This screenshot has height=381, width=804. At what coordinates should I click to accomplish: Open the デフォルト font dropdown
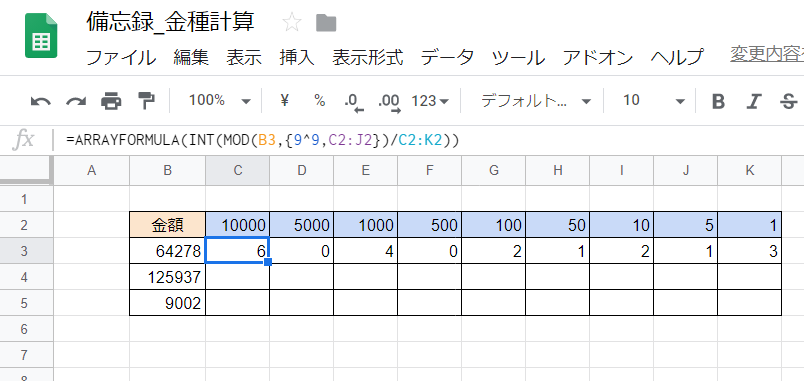coord(535,101)
